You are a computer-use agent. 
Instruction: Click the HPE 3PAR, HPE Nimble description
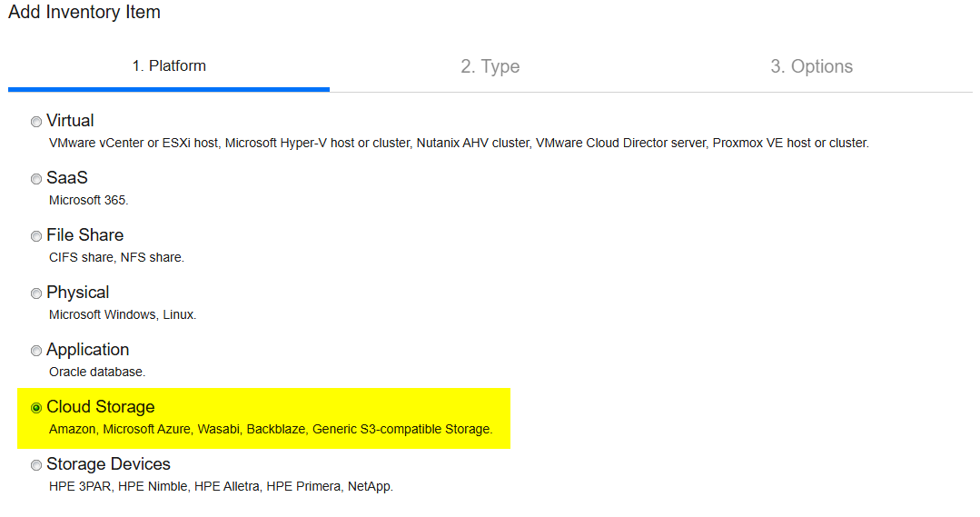tap(222, 487)
